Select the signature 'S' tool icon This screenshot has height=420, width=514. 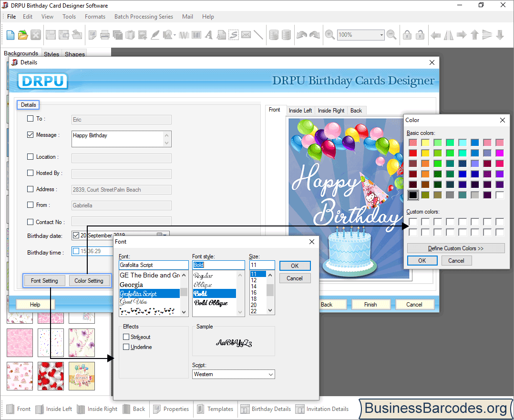[234, 35]
